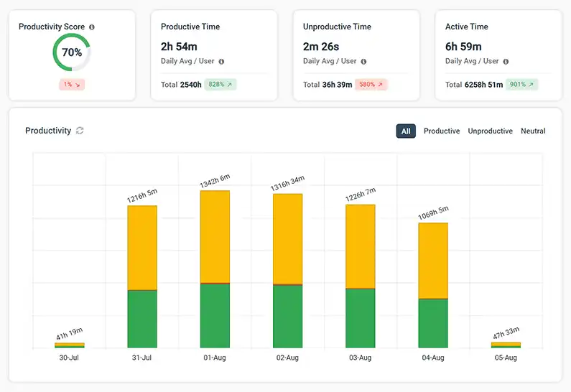Click the info icon under Productive Time

221,62
